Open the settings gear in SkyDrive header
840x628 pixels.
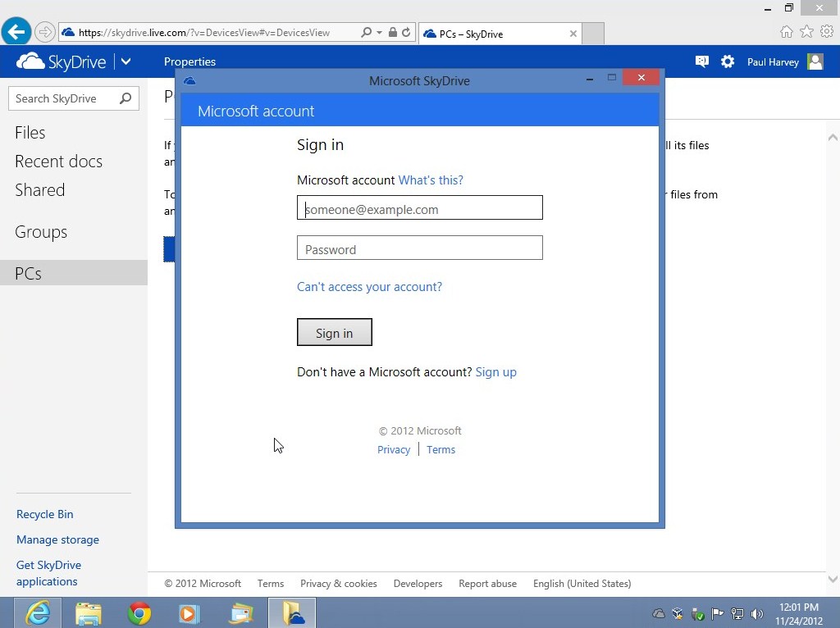tap(727, 61)
